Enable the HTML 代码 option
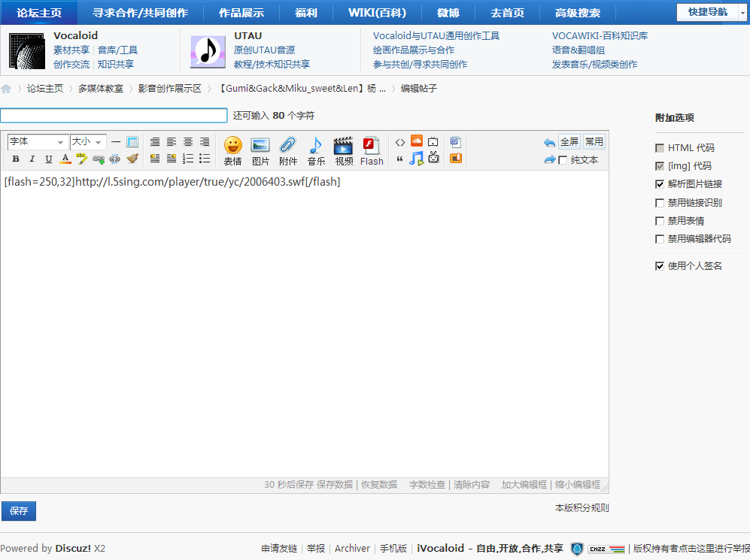The width and height of the screenshot is (750, 560). pyautogui.click(x=660, y=148)
